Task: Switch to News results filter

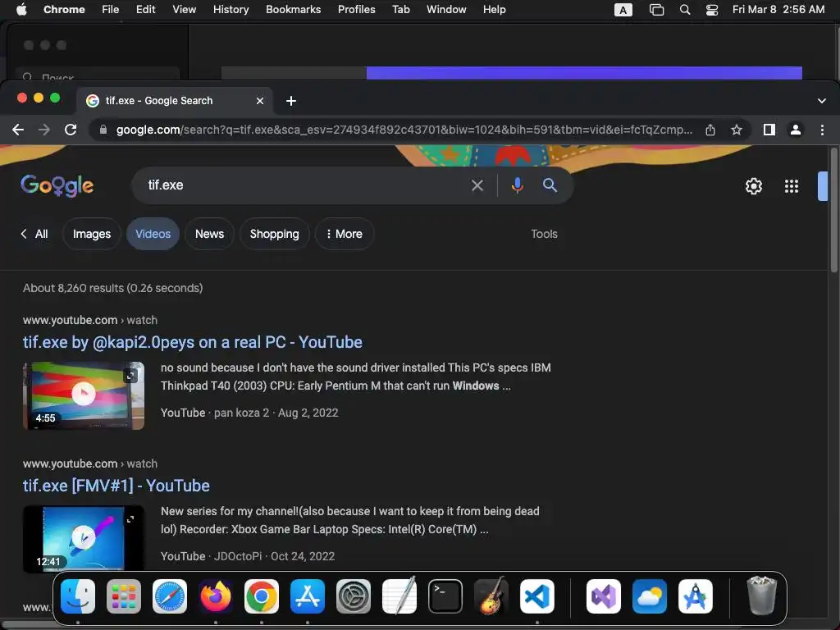Action: pos(209,234)
